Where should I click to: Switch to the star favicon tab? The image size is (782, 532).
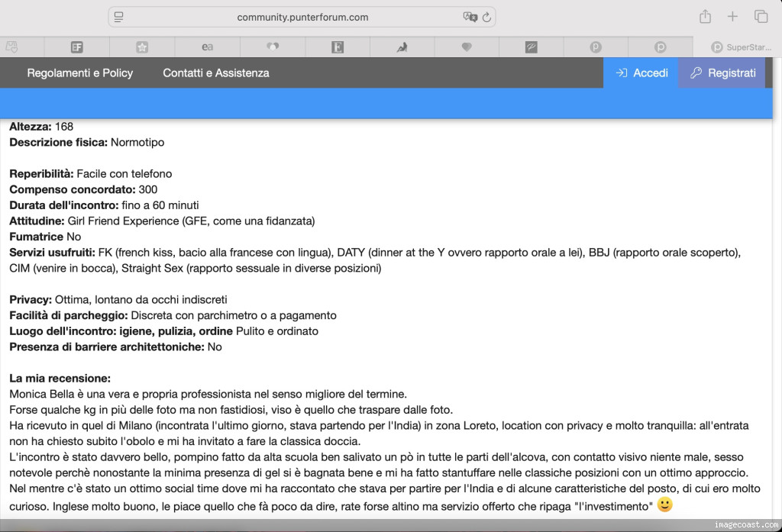click(142, 47)
